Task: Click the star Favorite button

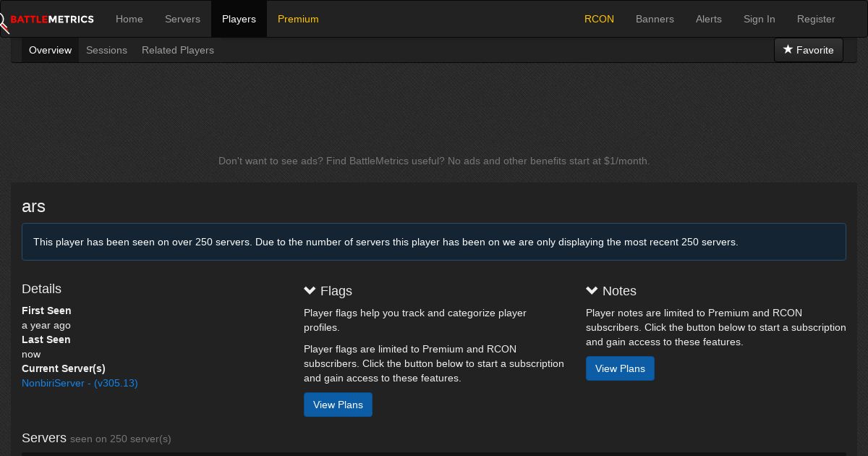Action: [808, 50]
